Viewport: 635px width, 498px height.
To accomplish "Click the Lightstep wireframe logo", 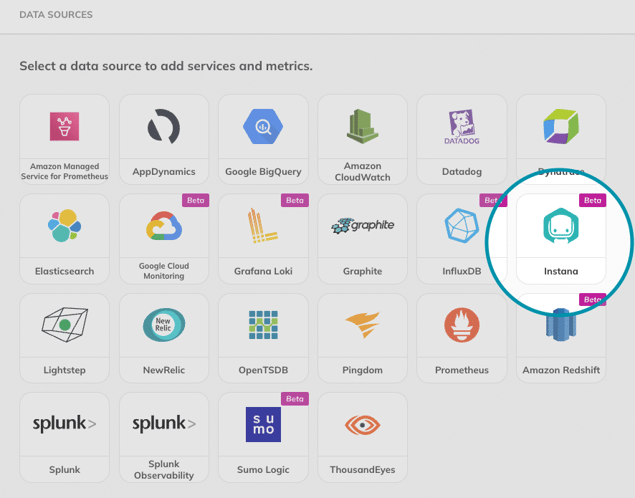I will coord(64,325).
